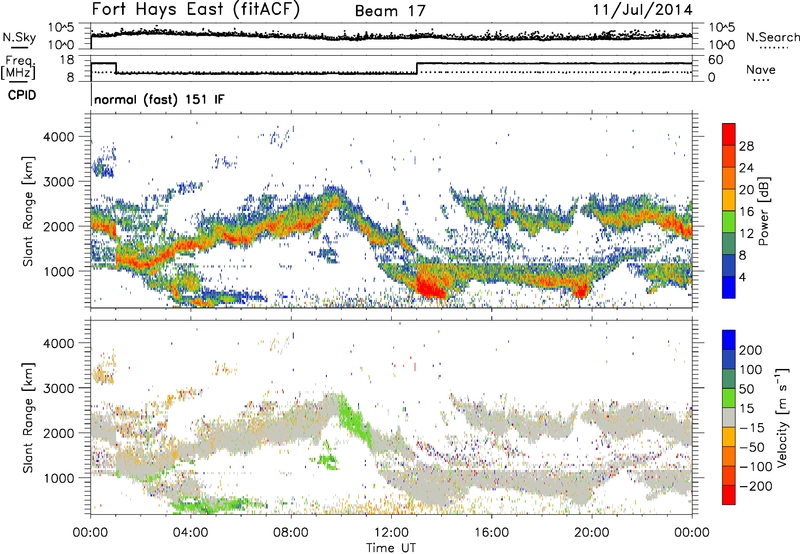
Task: Click the "Nave" legend label
Action: point(761,69)
